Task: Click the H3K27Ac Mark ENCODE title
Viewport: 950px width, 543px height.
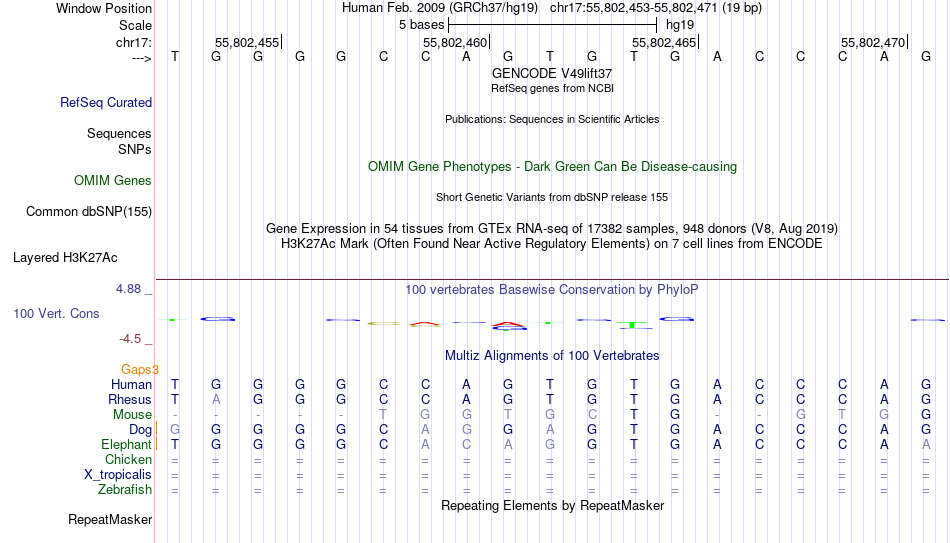Action: (552, 244)
